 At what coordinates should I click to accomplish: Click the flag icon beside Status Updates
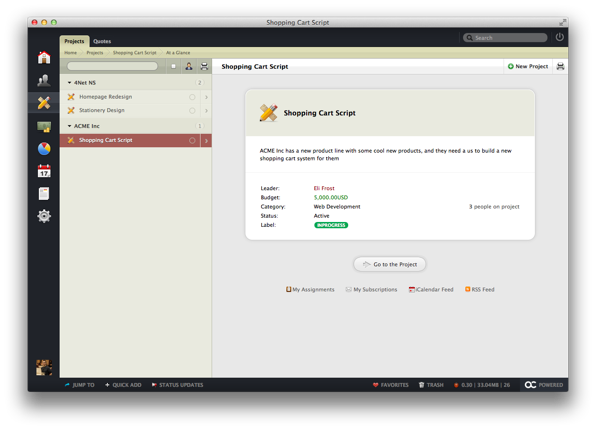click(x=154, y=385)
